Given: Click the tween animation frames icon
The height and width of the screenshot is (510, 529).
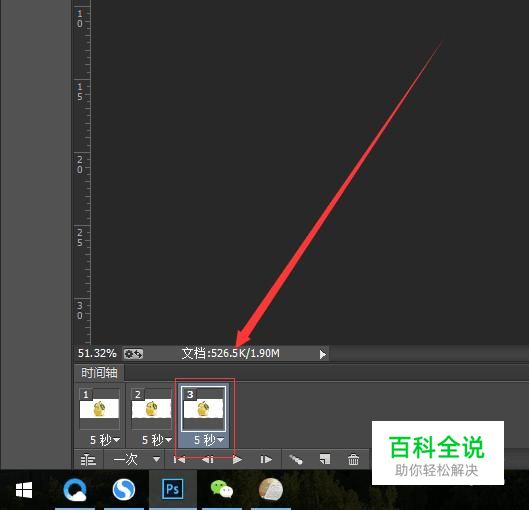Looking at the screenshot, I should (296, 459).
